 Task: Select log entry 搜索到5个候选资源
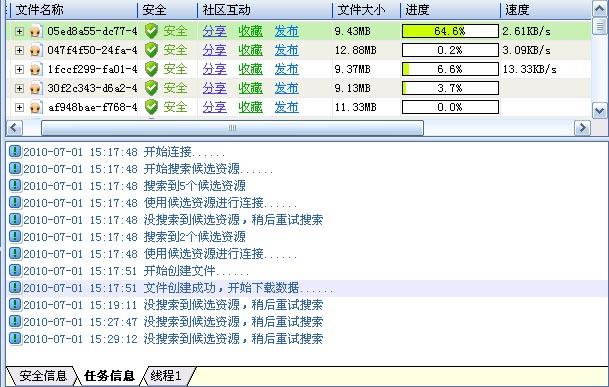pos(308,186)
